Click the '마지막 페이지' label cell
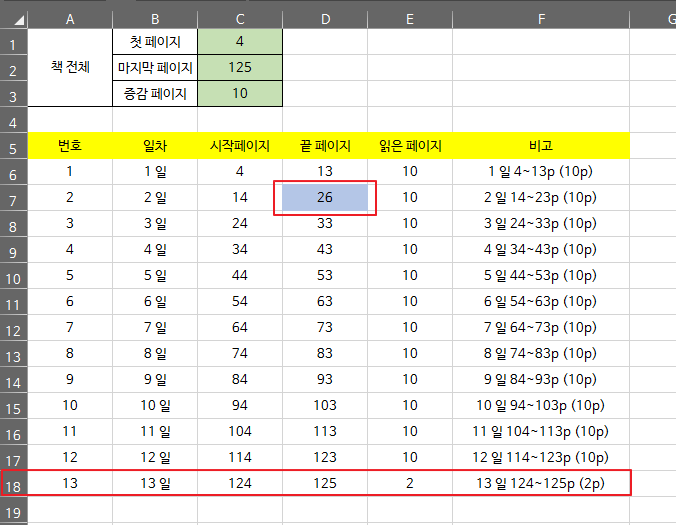 pos(155,68)
